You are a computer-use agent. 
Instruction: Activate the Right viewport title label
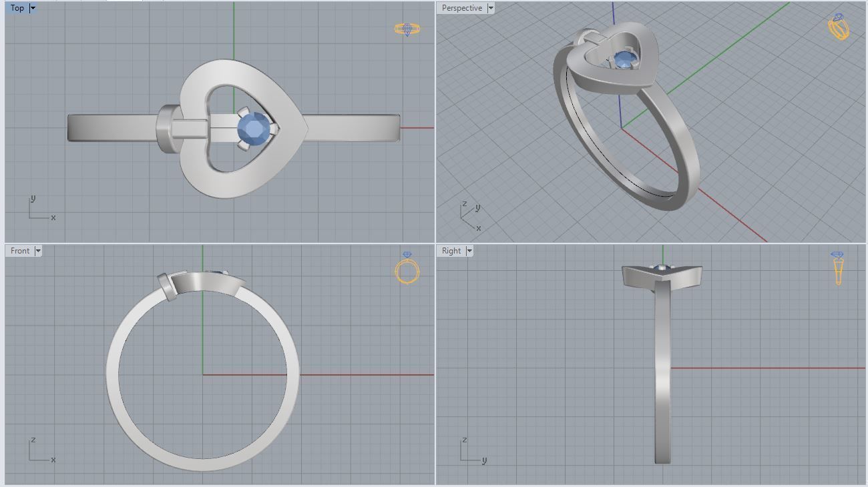(451, 251)
